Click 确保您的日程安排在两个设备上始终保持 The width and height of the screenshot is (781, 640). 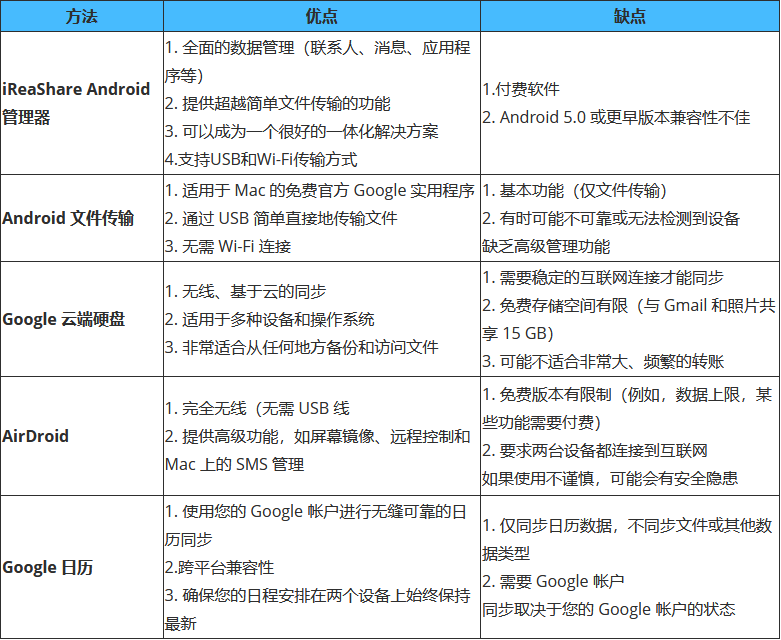click(x=318, y=596)
